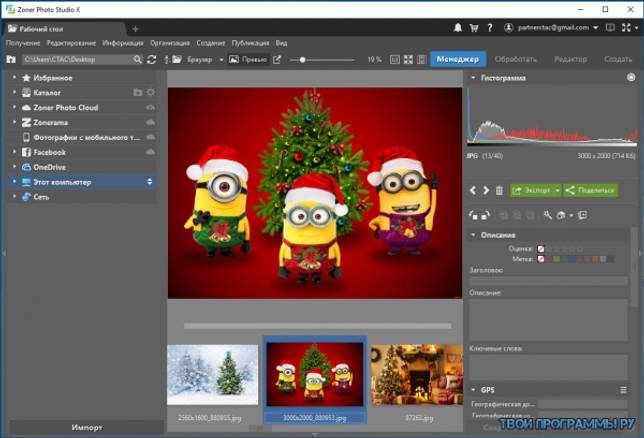
Task: Expand the Zoner Photo Cloud node
Action: (14, 107)
